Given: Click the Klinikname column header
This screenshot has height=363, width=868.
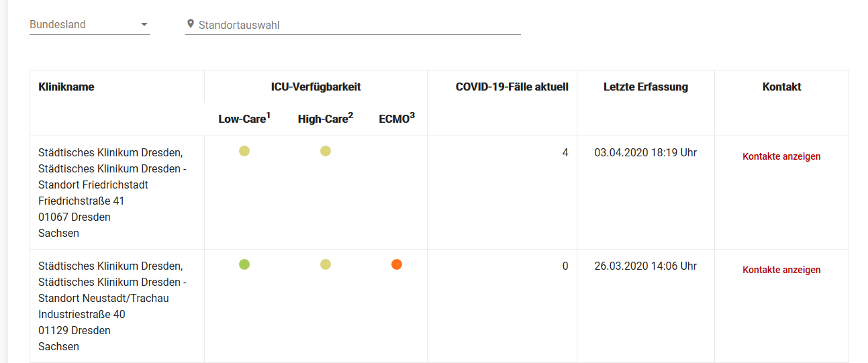Looking at the screenshot, I should 66,87.
